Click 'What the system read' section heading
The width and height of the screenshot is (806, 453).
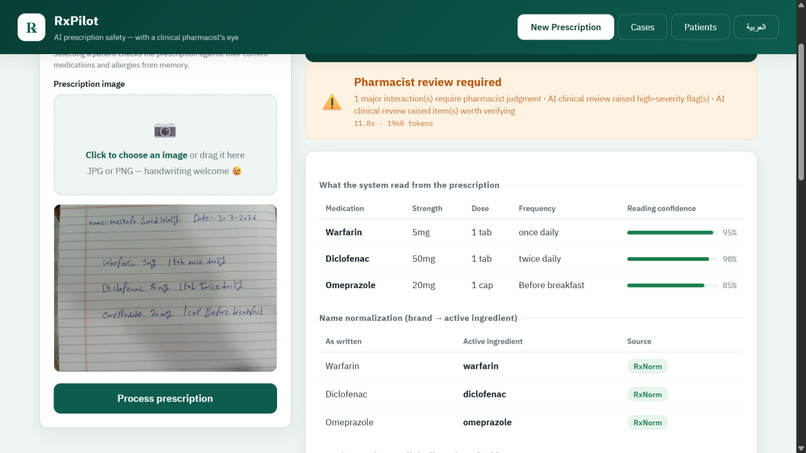pos(409,185)
